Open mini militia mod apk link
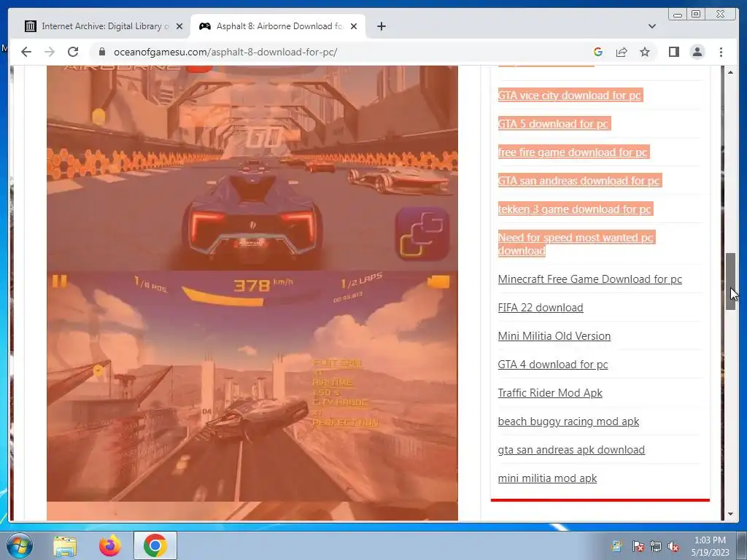Image resolution: width=747 pixels, height=560 pixels. pyautogui.click(x=547, y=478)
